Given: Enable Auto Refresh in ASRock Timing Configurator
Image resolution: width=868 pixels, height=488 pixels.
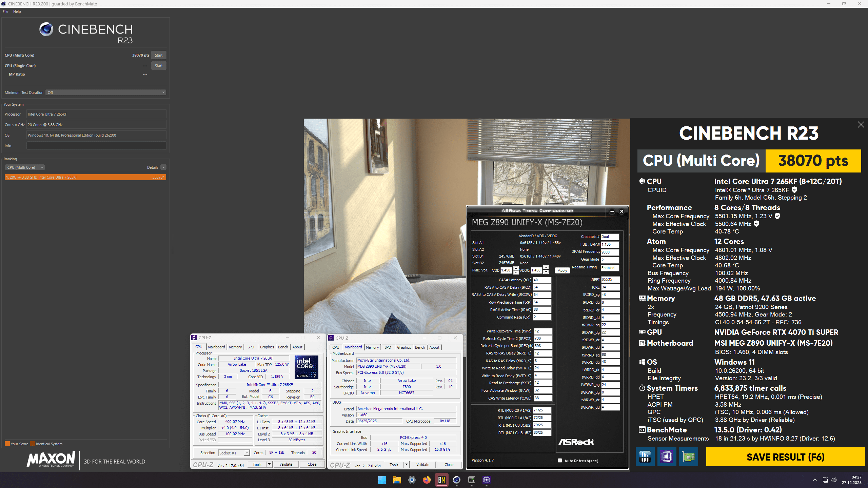Looking at the screenshot, I should [560, 461].
